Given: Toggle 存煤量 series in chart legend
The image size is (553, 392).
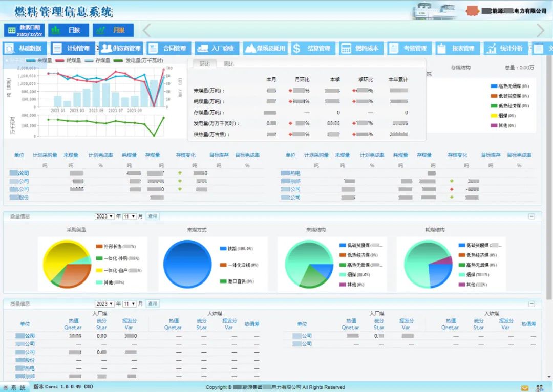Looking at the screenshot, I should tap(97, 60).
